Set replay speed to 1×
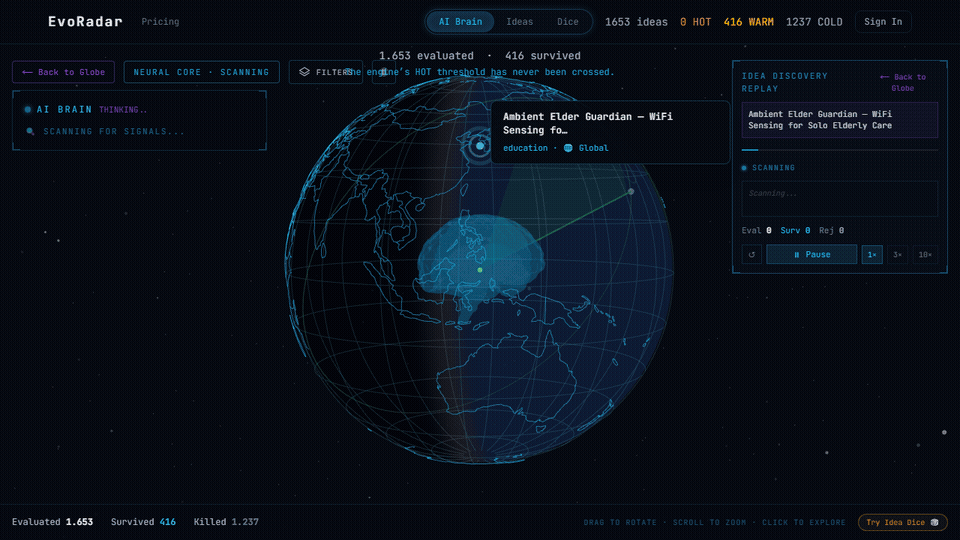The height and width of the screenshot is (540, 960). pyautogui.click(x=871, y=255)
